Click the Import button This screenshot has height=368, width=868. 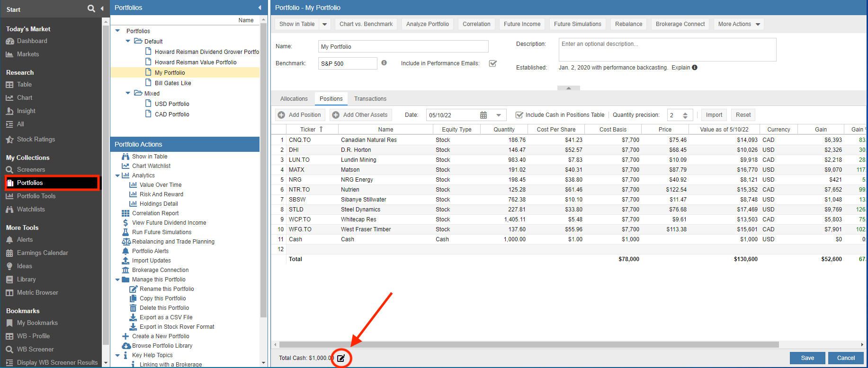tap(714, 115)
